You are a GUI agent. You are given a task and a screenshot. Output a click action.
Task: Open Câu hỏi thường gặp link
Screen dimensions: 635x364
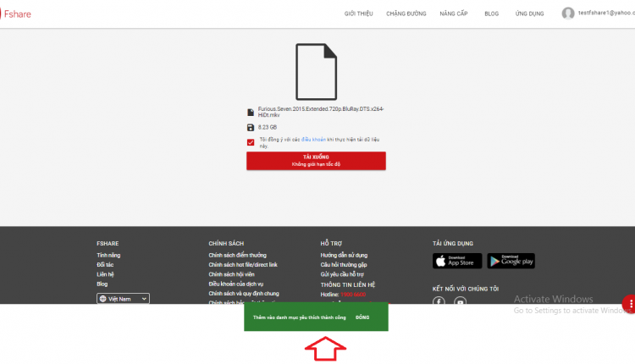344,265
